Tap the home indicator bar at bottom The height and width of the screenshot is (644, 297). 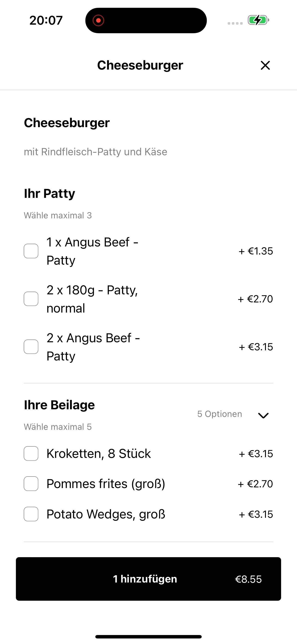click(148, 637)
